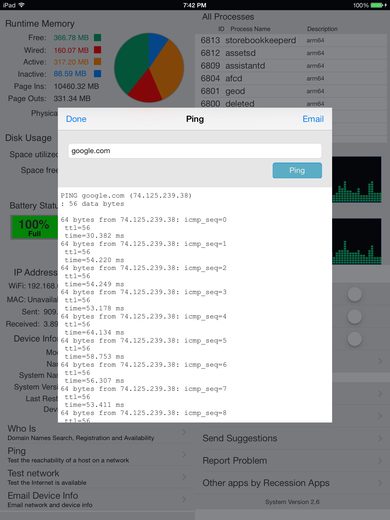The width and height of the screenshot is (390, 520).
Task: Click the Page Outs 331.34 MB value
Action: point(72,98)
